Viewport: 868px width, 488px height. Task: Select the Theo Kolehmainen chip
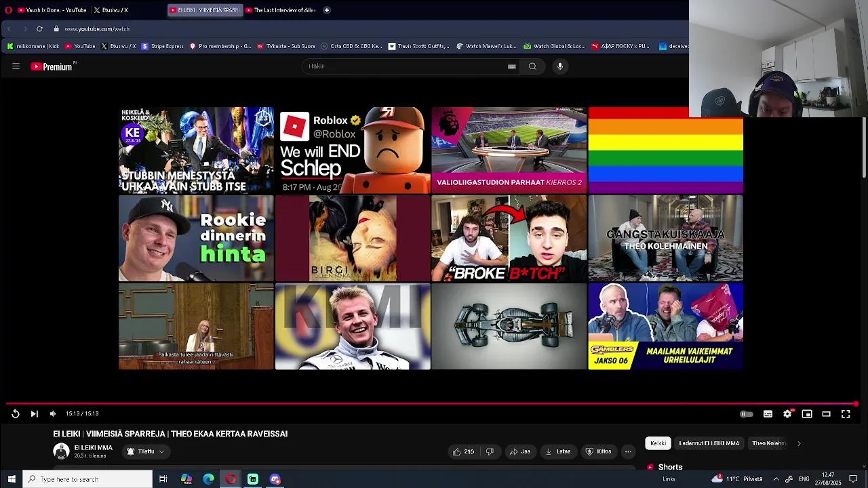[x=769, y=443]
